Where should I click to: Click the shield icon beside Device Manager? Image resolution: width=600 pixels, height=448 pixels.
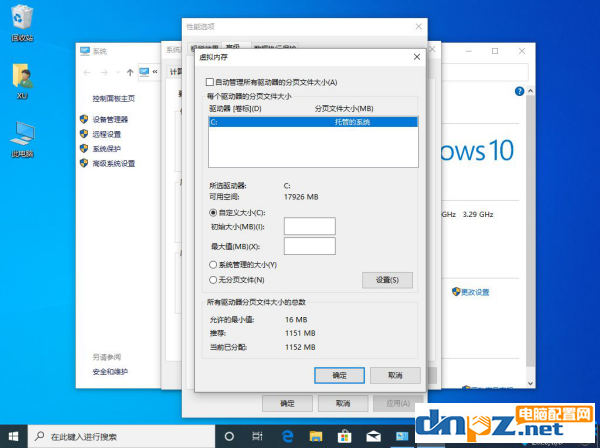pos(84,119)
